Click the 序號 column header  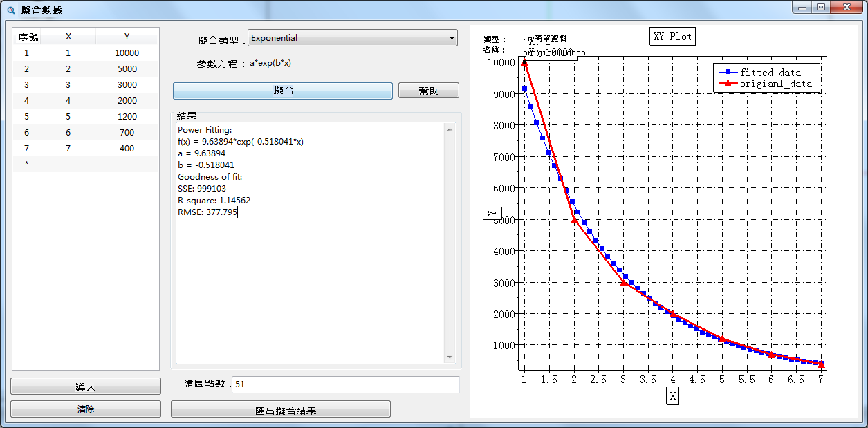point(28,37)
